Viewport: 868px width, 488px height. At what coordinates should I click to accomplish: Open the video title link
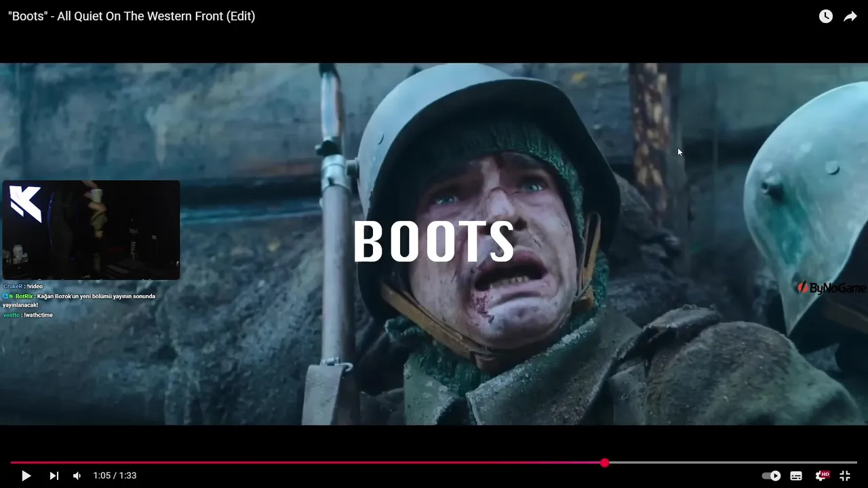pos(132,16)
